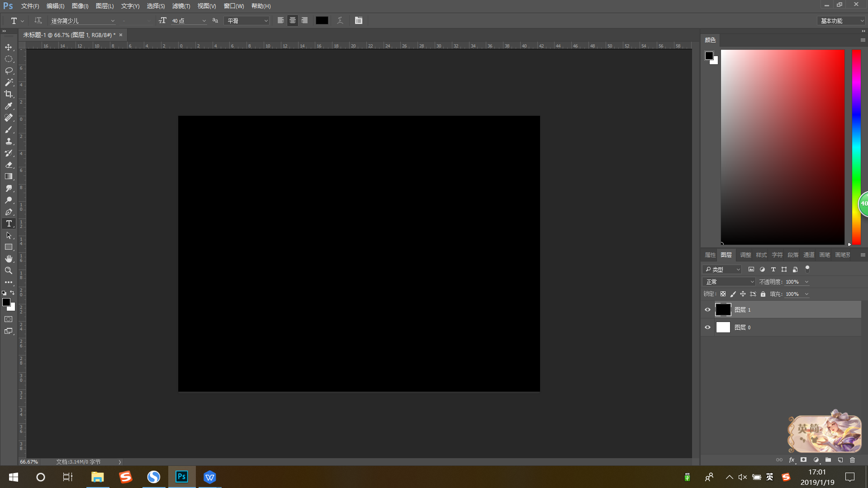Screen dimensions: 868x488
Task: Hide layer 图层 0
Action: [707, 327]
